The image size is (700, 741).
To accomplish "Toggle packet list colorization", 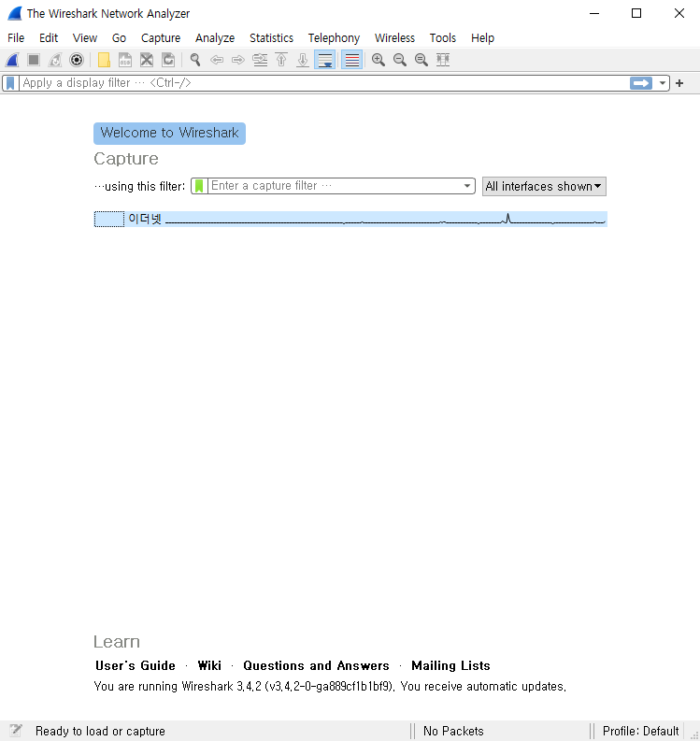I will (x=351, y=60).
